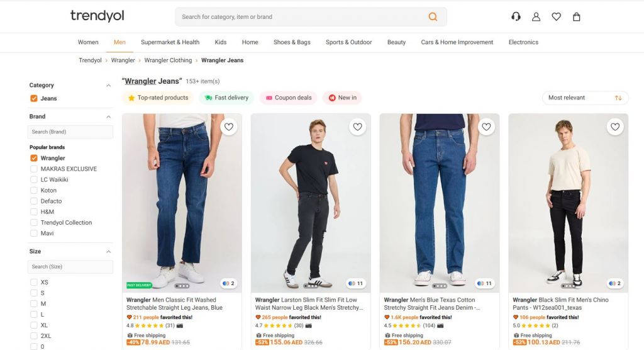Image resolution: width=644 pixels, height=350 pixels.
Task: Favorite the Larston Slim Fit black jeans
Action: tap(357, 127)
